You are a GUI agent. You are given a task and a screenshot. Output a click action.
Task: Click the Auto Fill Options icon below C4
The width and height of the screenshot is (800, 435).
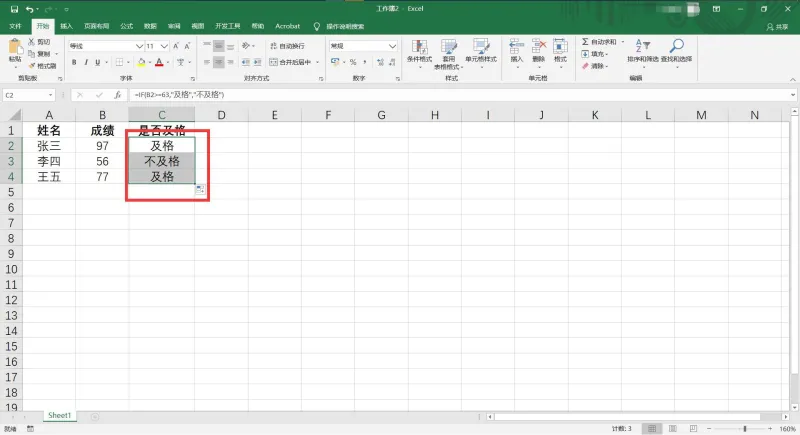tap(200, 190)
